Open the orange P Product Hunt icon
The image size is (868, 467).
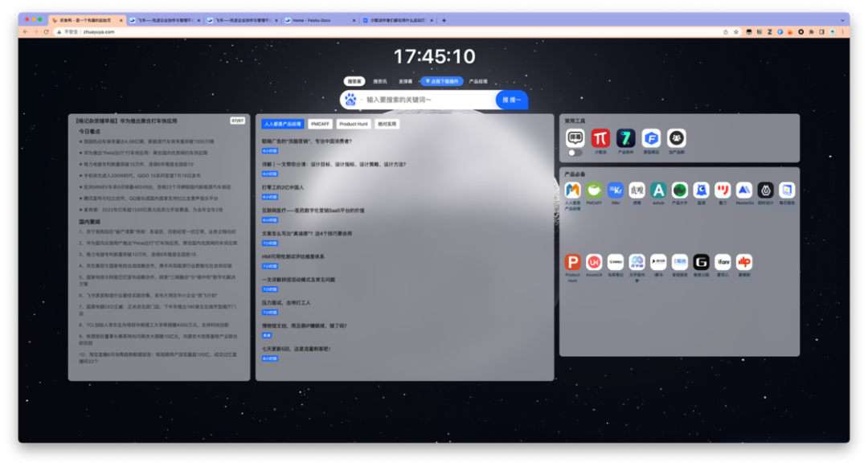point(572,262)
